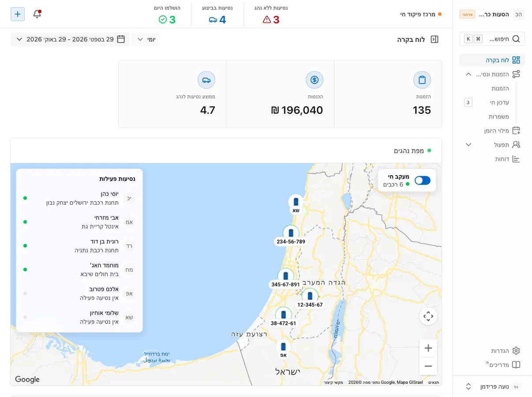Click the map recenter crosshair button

click(428, 316)
